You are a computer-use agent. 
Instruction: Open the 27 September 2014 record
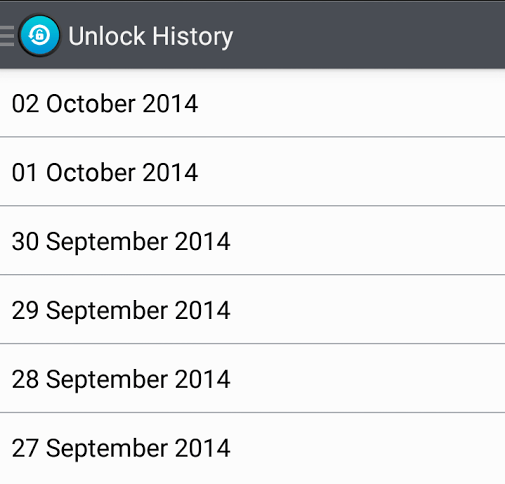pyautogui.click(x=252, y=448)
